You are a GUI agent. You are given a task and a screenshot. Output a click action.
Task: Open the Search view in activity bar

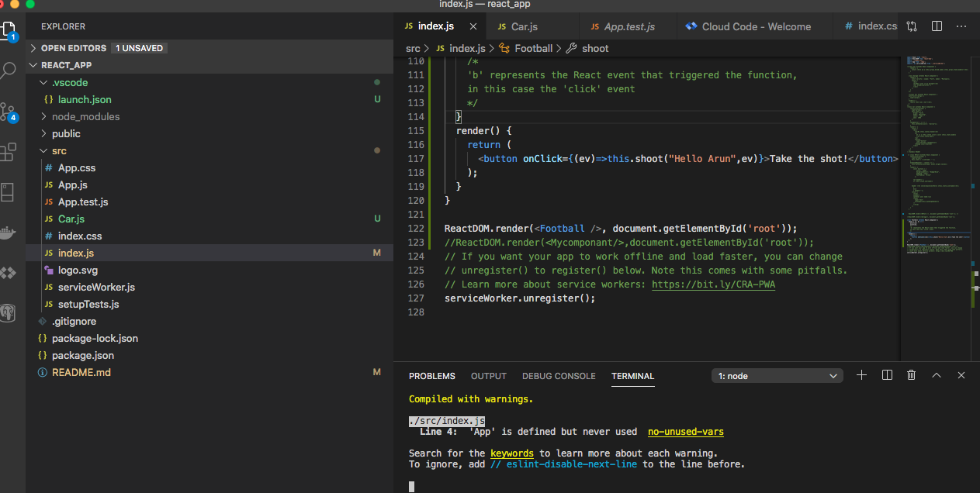click(x=9, y=71)
